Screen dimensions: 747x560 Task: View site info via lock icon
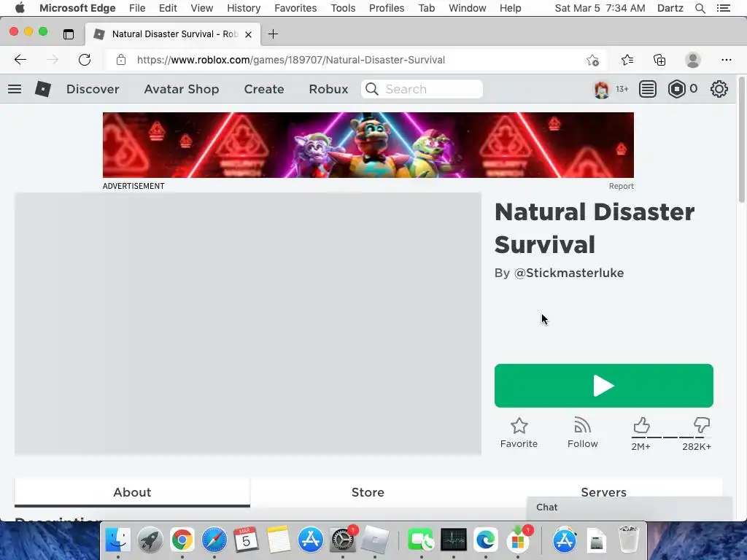tap(121, 60)
